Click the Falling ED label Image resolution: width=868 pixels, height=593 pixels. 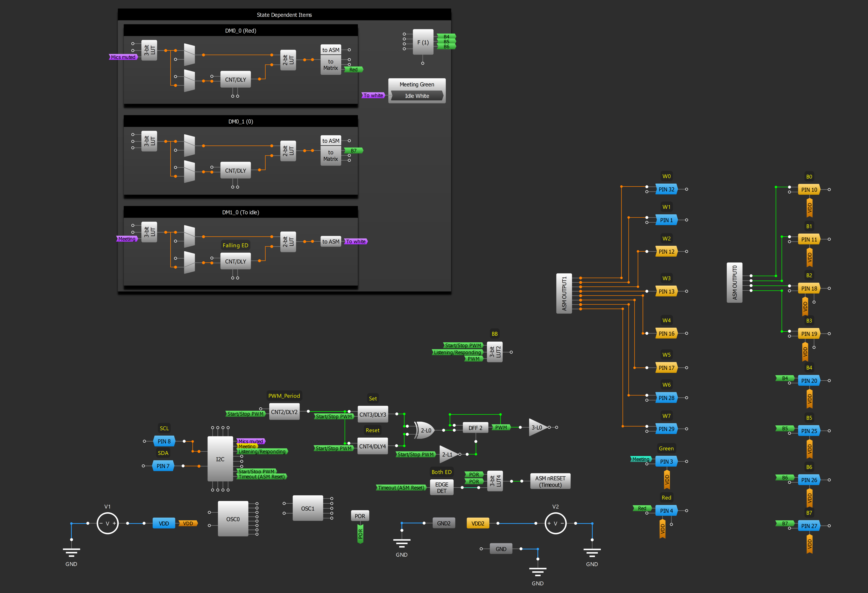pyautogui.click(x=235, y=245)
